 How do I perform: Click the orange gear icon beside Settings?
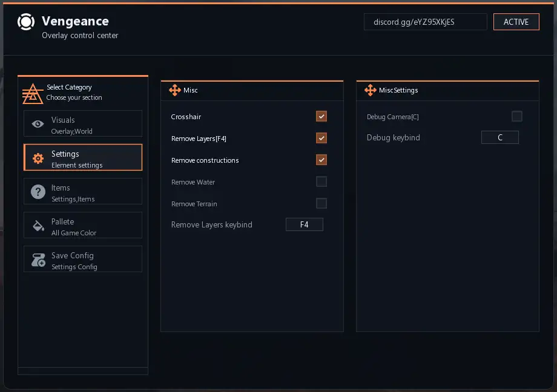click(38, 158)
